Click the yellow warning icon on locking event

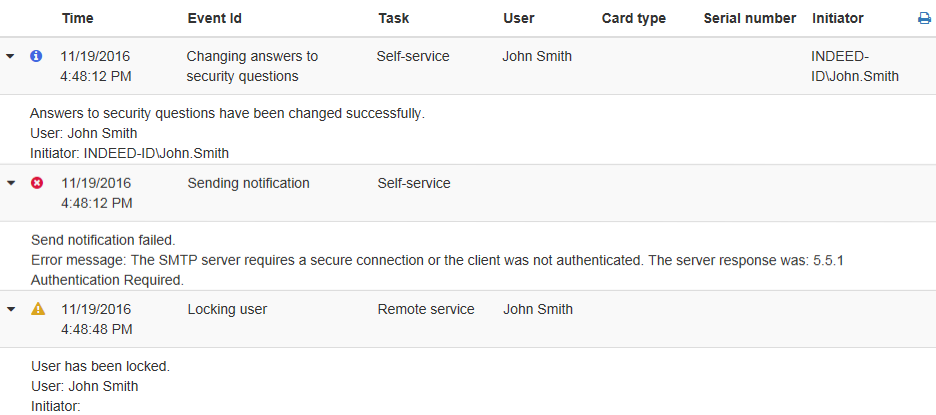click(38, 309)
